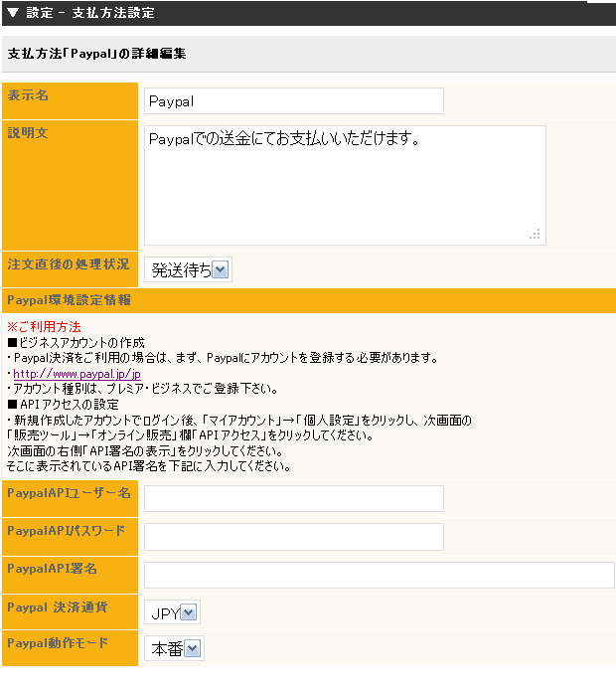Focus the 説明文 textarea

pyautogui.click(x=345, y=185)
